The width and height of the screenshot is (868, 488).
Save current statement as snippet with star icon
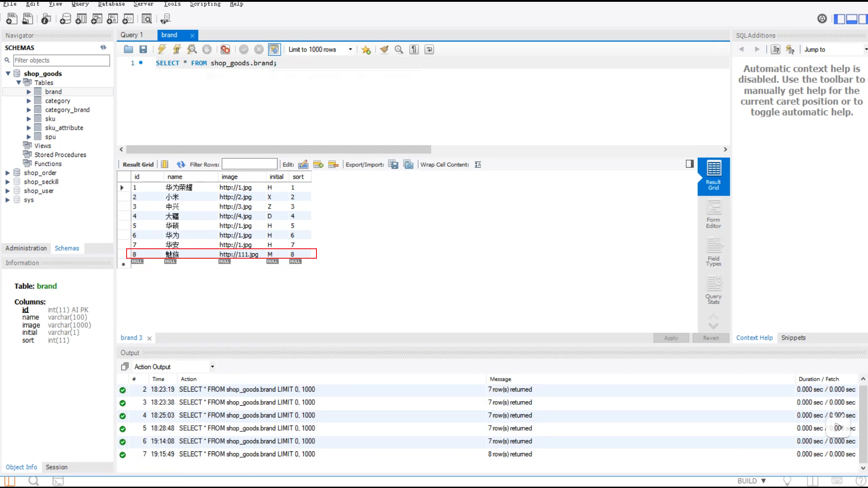(366, 49)
